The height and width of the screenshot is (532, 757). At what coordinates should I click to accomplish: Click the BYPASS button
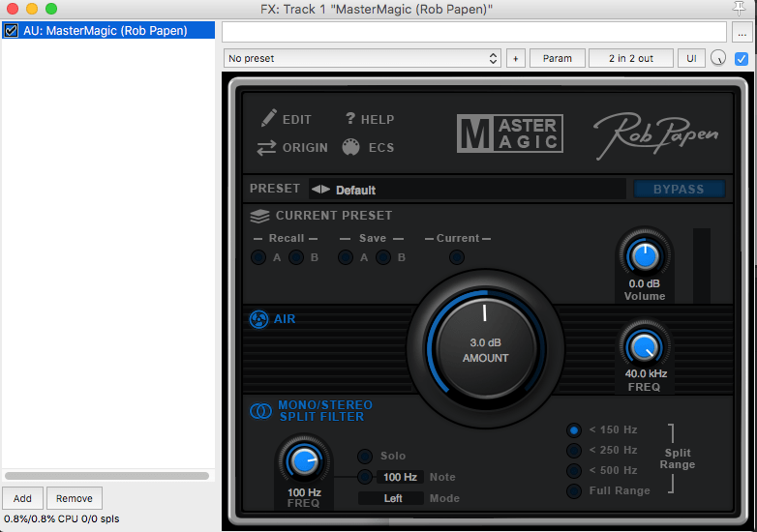click(x=679, y=189)
